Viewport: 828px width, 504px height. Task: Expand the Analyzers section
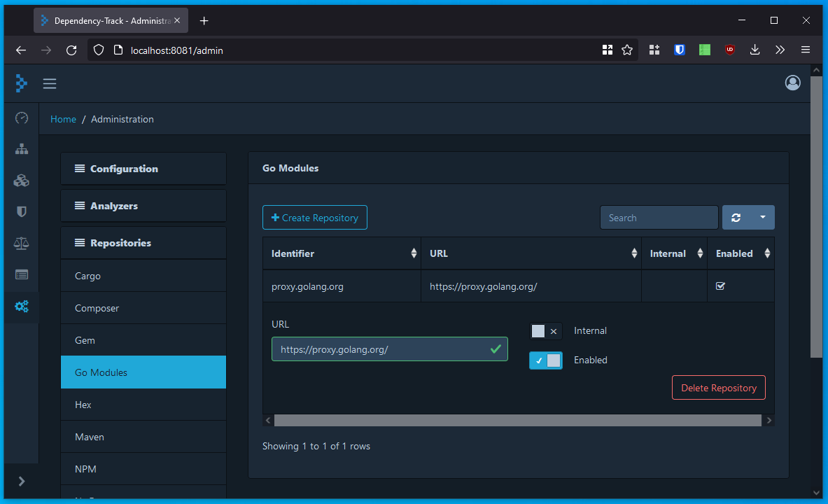(143, 206)
